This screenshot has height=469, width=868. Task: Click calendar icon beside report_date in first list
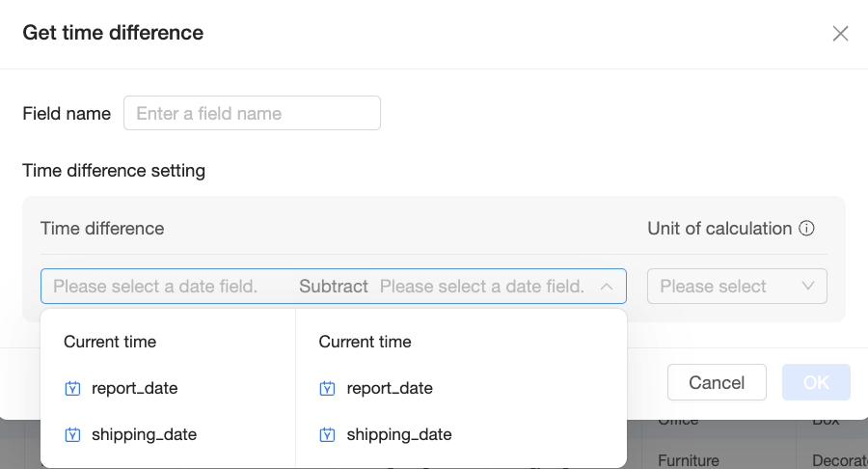[x=72, y=389]
